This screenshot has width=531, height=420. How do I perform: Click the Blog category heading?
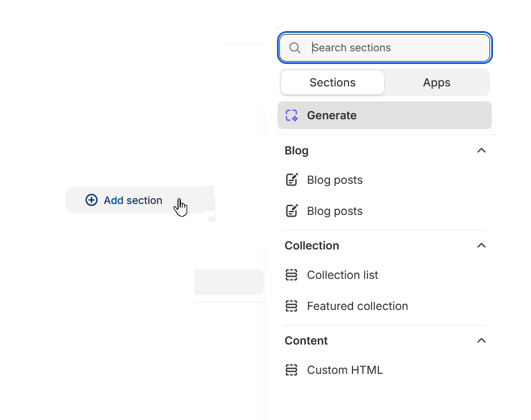coord(297,150)
